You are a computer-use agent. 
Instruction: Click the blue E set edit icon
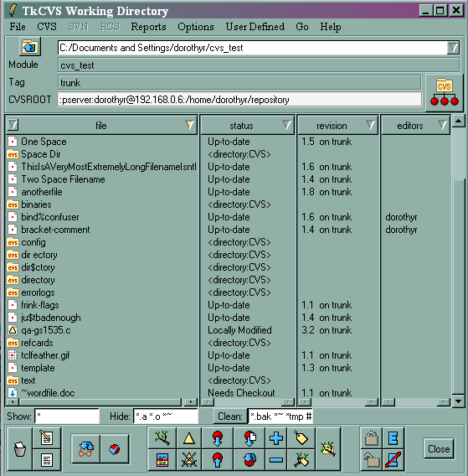pyautogui.click(x=393, y=438)
